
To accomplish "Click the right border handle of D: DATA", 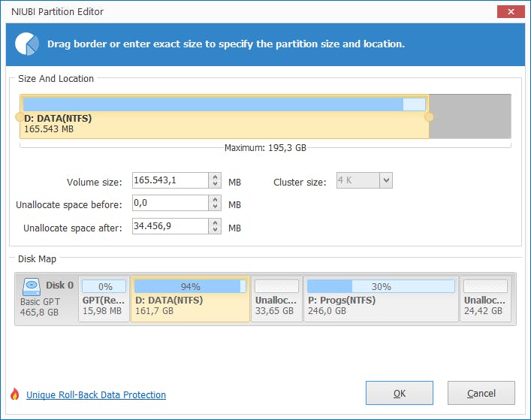I will (x=429, y=117).
